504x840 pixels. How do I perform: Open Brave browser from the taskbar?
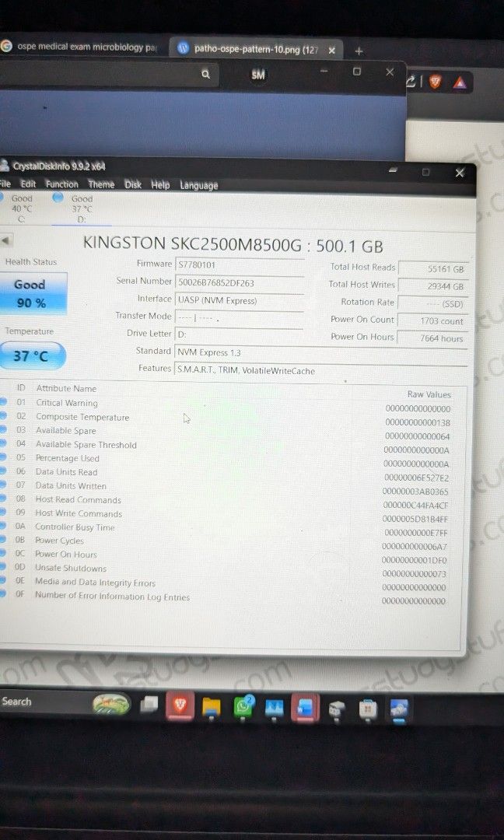[x=180, y=705]
